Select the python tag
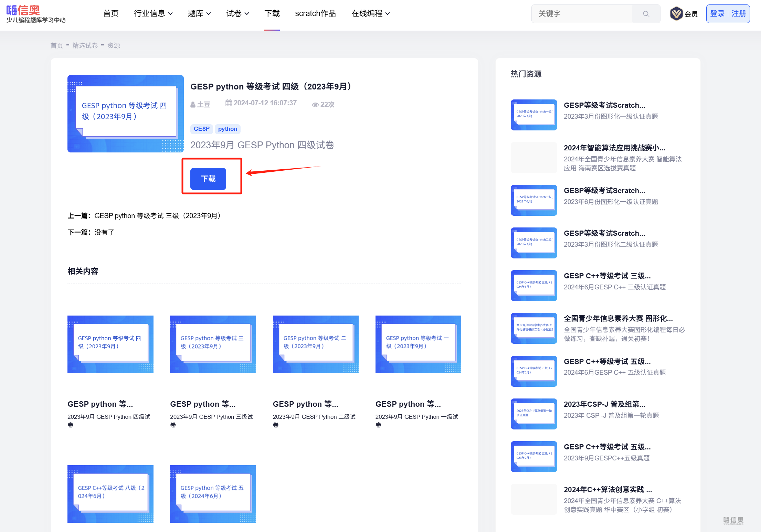 coord(228,129)
